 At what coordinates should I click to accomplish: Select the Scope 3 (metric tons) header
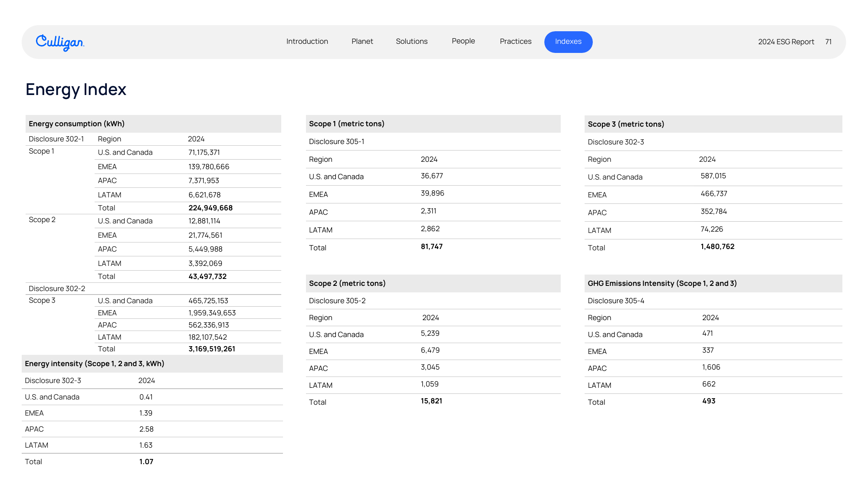click(x=713, y=124)
